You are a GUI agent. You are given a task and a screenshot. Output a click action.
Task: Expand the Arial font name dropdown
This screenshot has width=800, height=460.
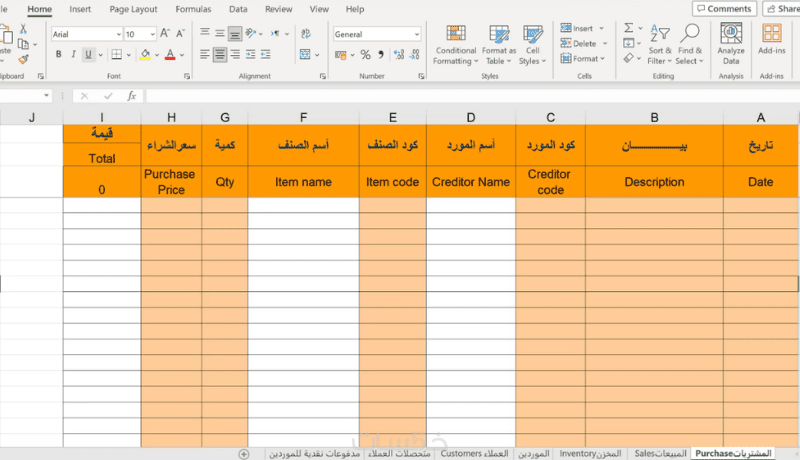(x=118, y=34)
